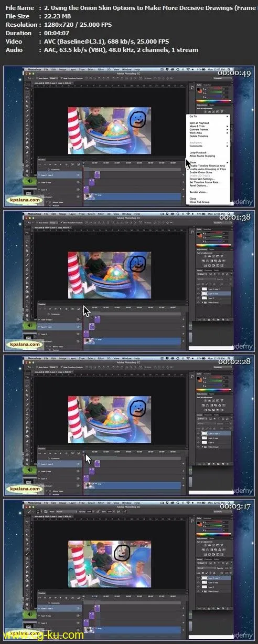The image size is (258, 644).
Task: Open Essentials workspace dropdown in 00:01:38 frame
Action: click(223, 223)
